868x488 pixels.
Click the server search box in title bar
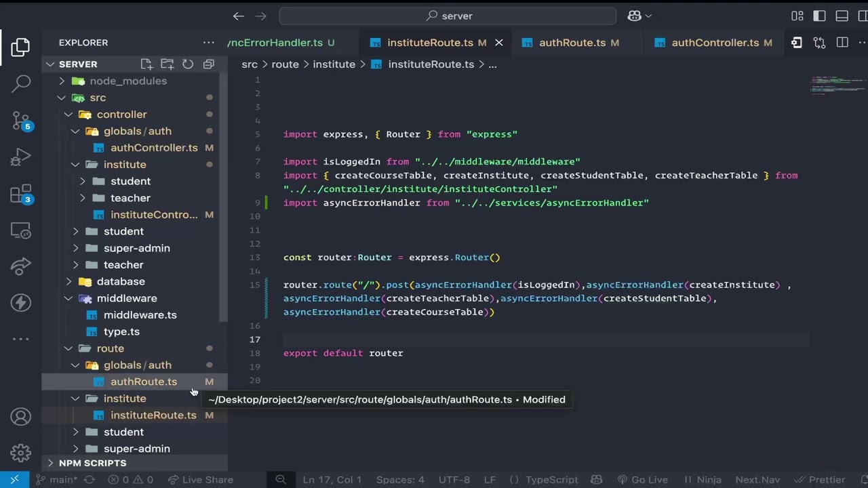448,16
